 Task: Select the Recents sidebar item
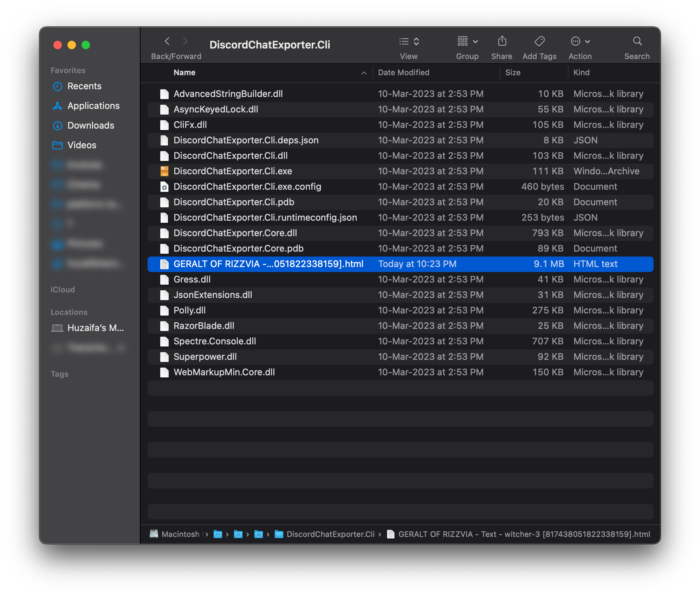click(x=84, y=86)
